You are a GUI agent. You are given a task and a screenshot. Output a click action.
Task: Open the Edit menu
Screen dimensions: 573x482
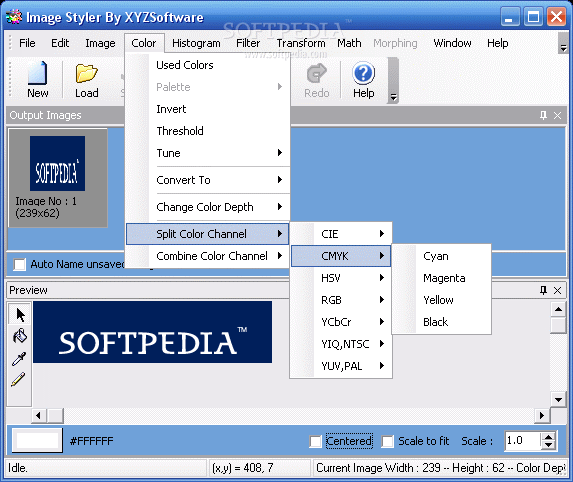point(60,43)
